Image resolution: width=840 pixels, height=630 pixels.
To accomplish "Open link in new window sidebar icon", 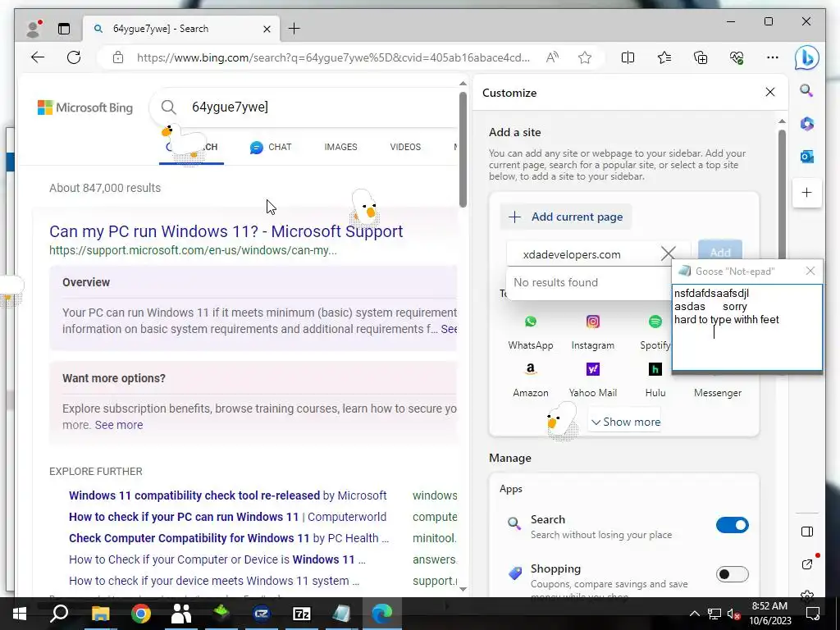I will (x=807, y=564).
